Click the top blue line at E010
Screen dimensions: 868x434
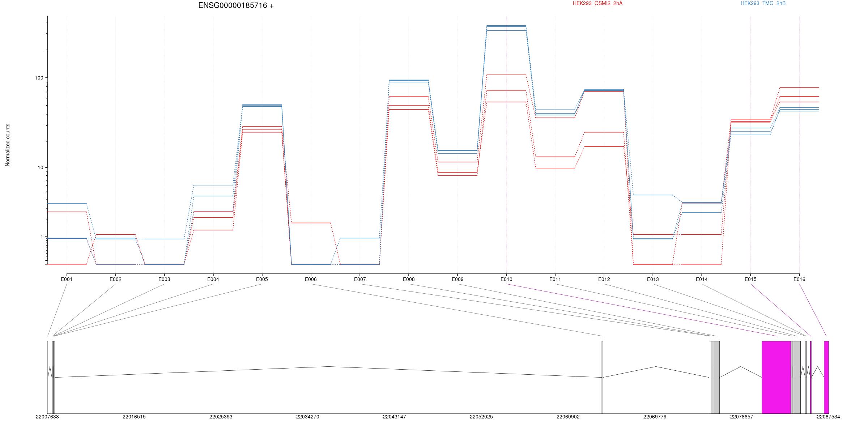tap(506, 26)
